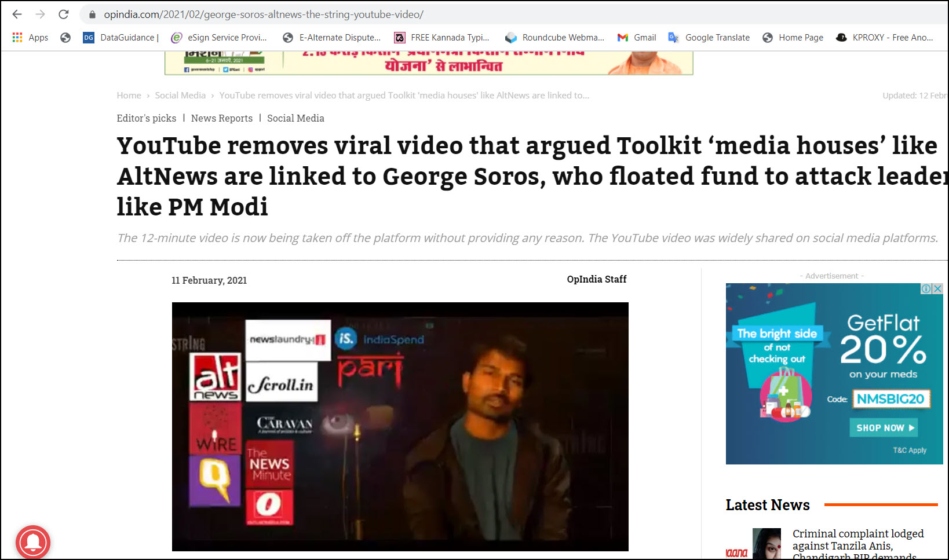949x560 pixels.
Task: Click the browser forward arrow
Action: (x=40, y=14)
